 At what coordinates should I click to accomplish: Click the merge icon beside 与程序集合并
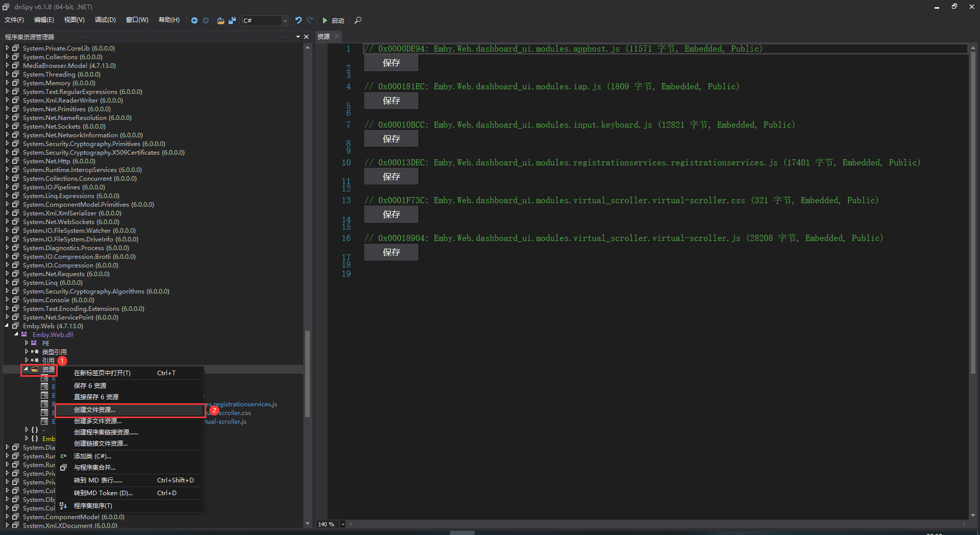(63, 467)
